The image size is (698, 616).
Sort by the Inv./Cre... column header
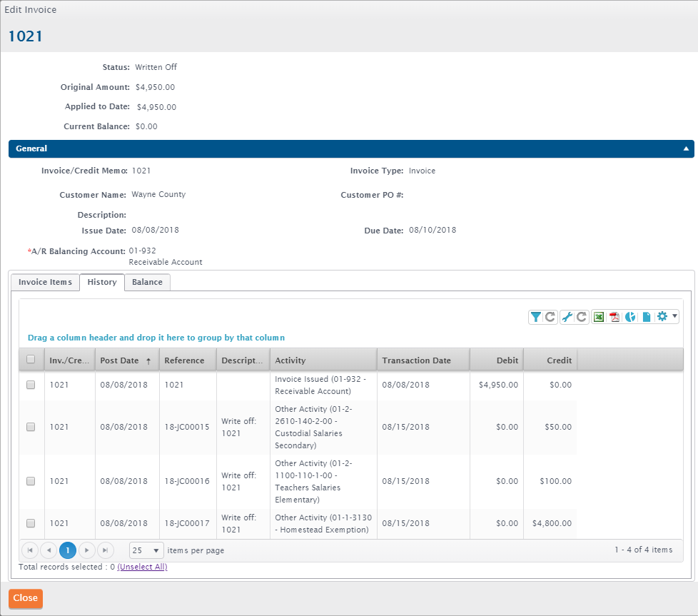[69, 360]
